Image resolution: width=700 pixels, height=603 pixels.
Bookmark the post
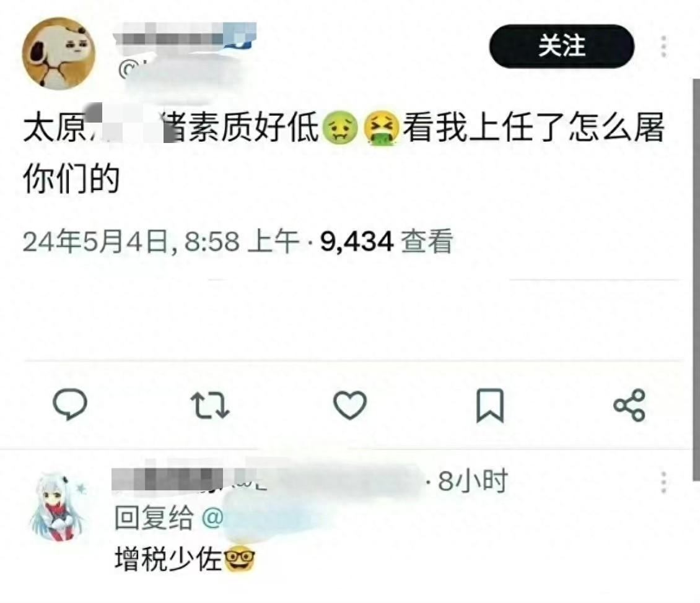pos(490,406)
